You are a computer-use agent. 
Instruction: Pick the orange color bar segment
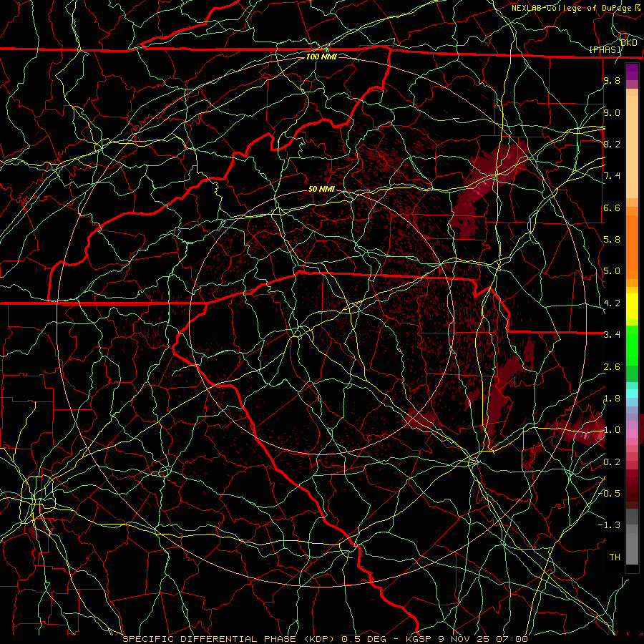(632, 246)
